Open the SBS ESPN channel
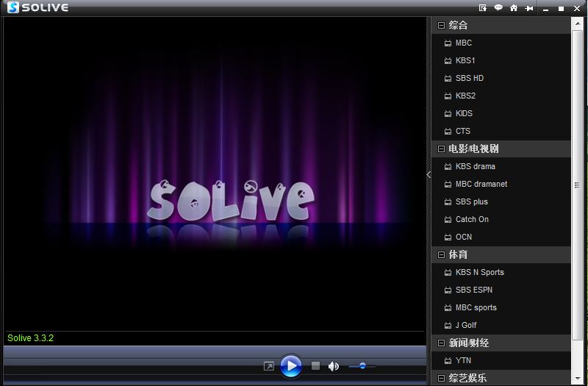The height and width of the screenshot is (386, 588). [x=473, y=290]
